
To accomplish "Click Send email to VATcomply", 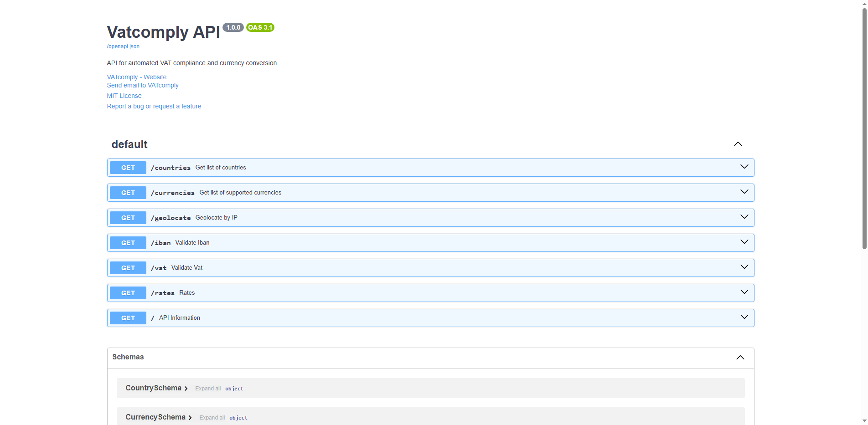I will [143, 85].
